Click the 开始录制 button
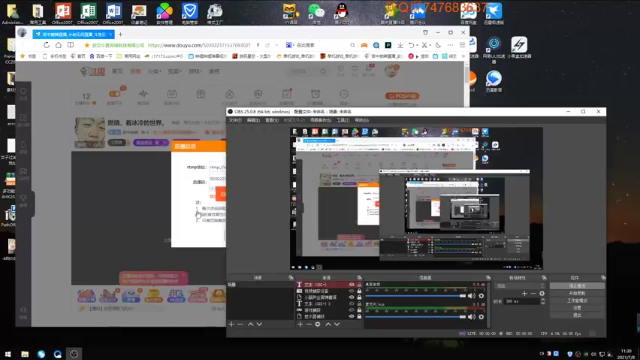Screen dimensions: 640x360 click(577, 293)
